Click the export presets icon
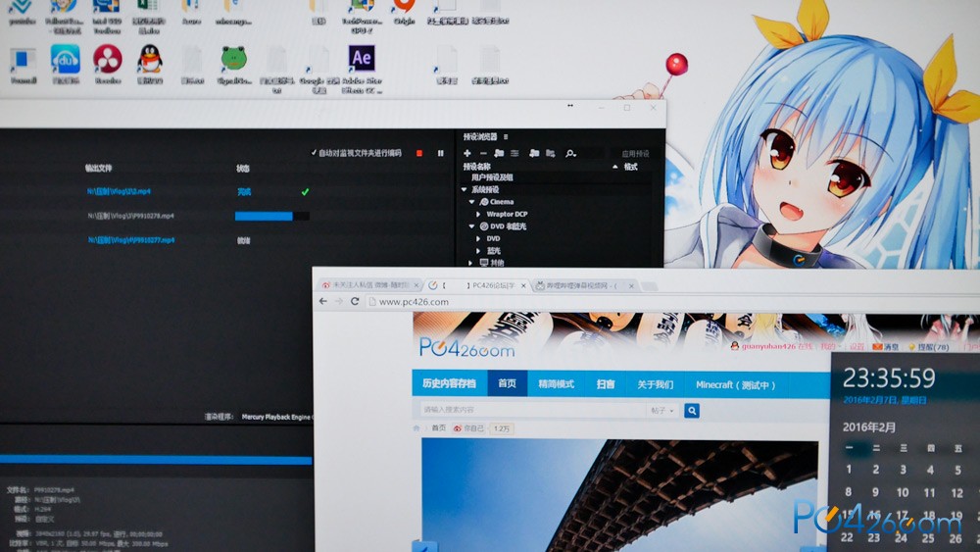Screen dimensions: 980x552 pyautogui.click(x=551, y=153)
